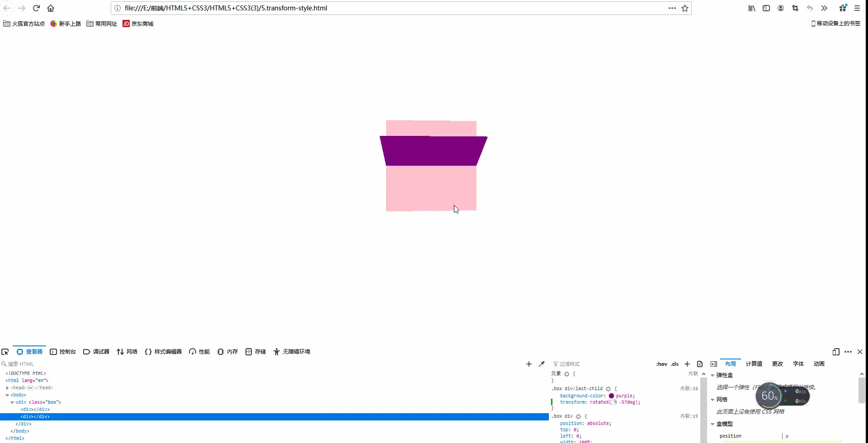This screenshot has width=868, height=443.
Task: Open the 无障碍环境 accessibility tab
Action: point(292,352)
